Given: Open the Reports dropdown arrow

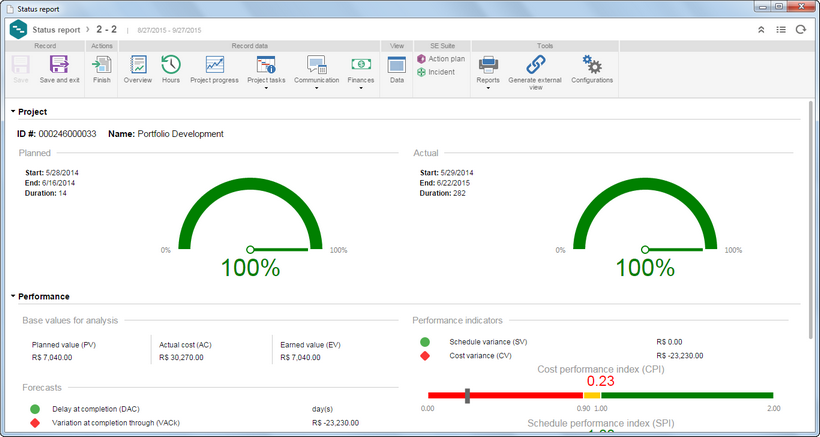Looking at the screenshot, I should 488,88.
